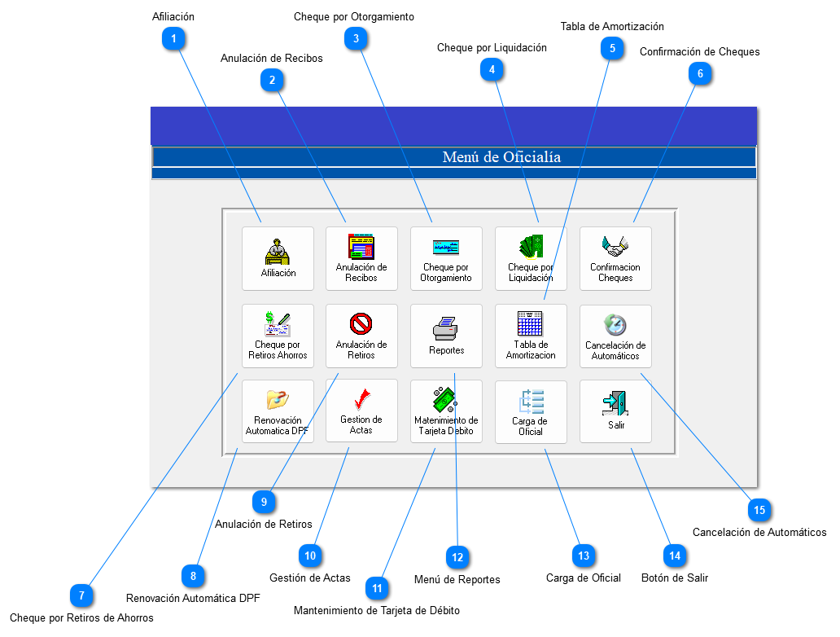The image size is (840, 637).
Task: Open Matenimiento de Tarjeta Debito button
Action: coord(446,411)
